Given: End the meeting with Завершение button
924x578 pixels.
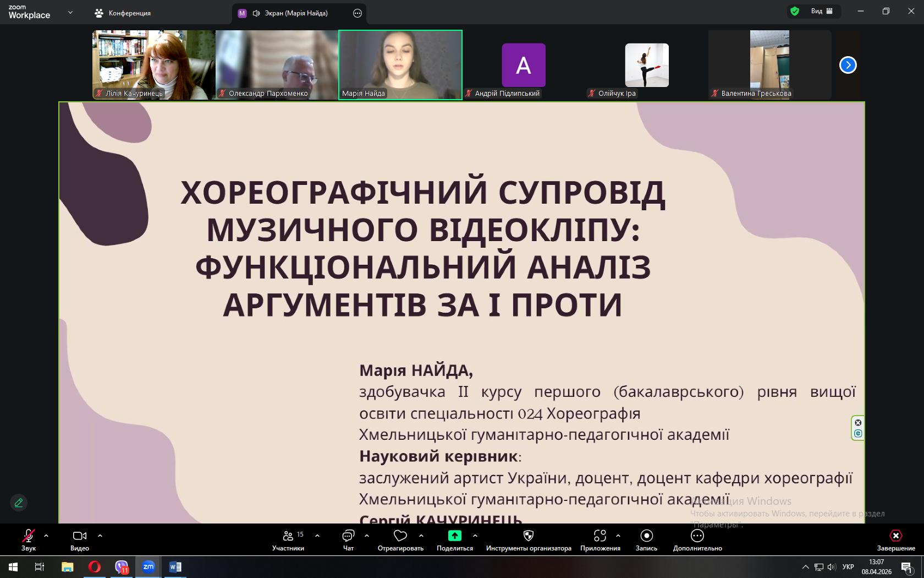Looking at the screenshot, I should tap(896, 539).
